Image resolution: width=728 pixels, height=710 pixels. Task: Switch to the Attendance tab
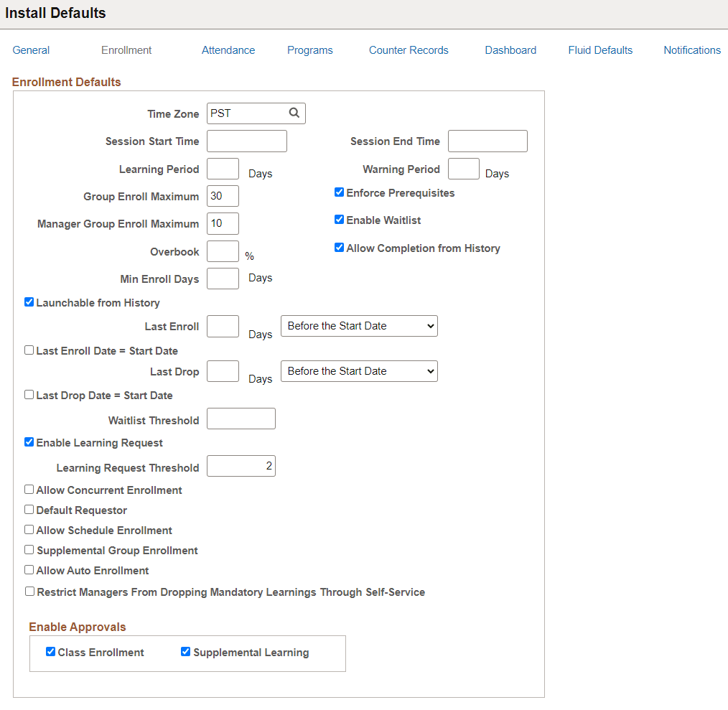[228, 50]
